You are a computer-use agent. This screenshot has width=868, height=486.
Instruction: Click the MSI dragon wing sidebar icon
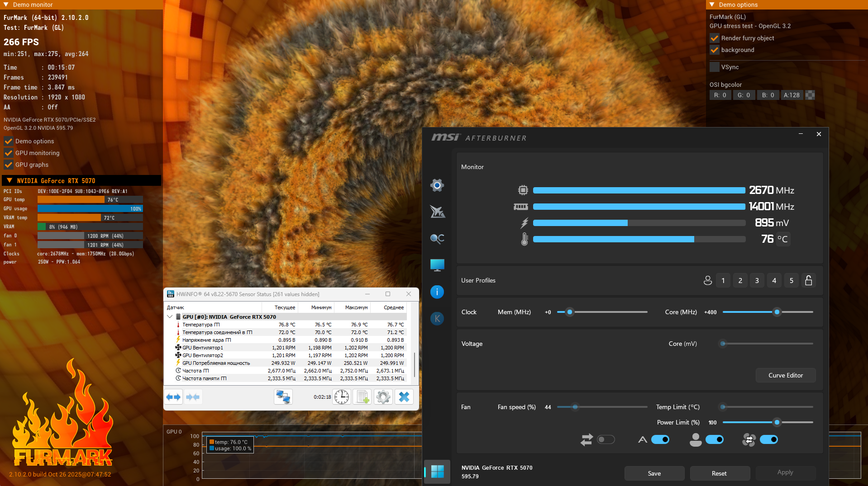point(437,211)
